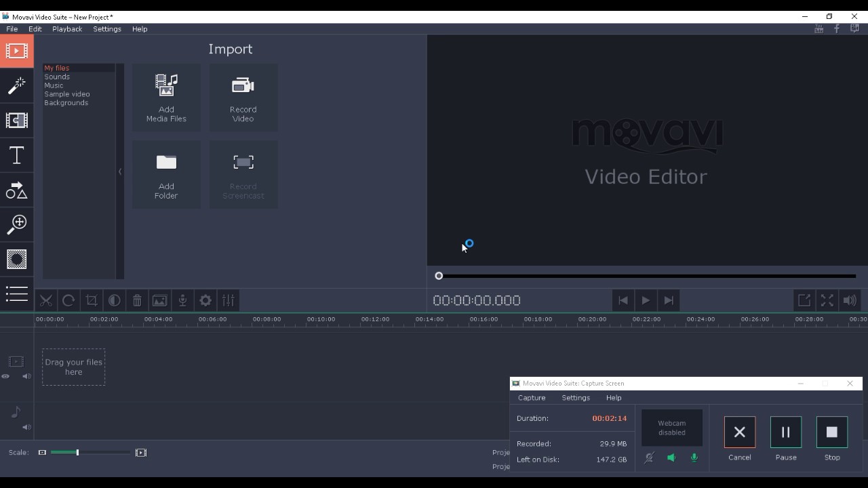Image resolution: width=868 pixels, height=488 pixels.
Task: Click the Record Video tile
Action: click(x=243, y=98)
